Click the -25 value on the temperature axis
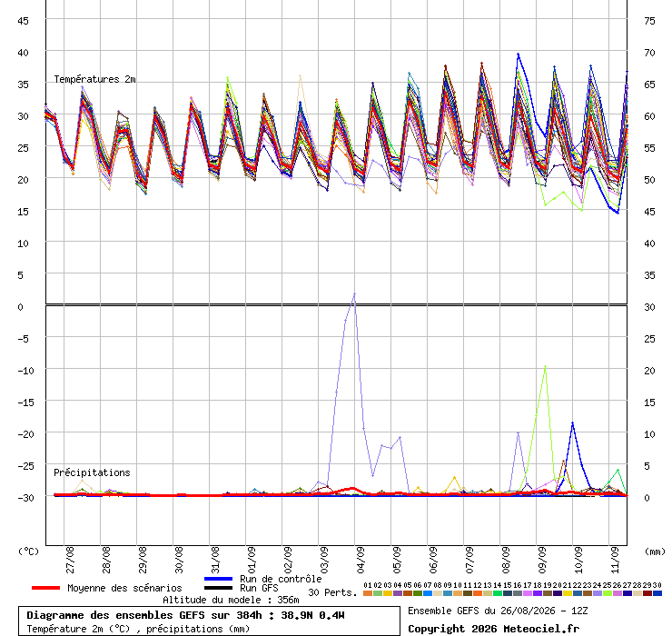 pyautogui.click(x=25, y=466)
